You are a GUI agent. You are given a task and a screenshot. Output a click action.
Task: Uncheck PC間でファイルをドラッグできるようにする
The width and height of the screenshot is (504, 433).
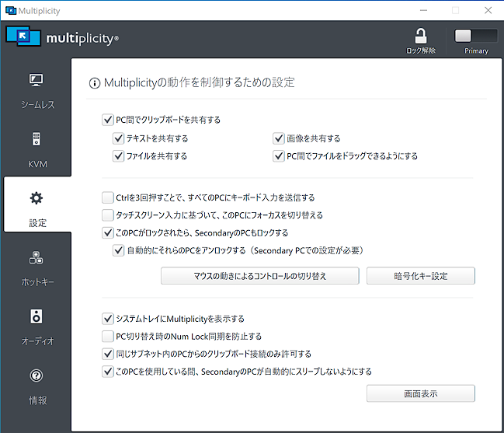click(x=278, y=156)
